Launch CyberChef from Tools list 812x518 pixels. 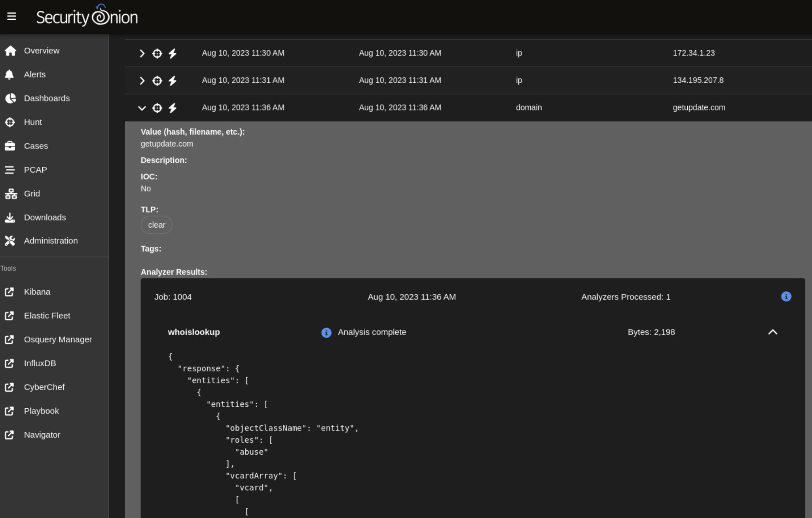[x=44, y=387]
